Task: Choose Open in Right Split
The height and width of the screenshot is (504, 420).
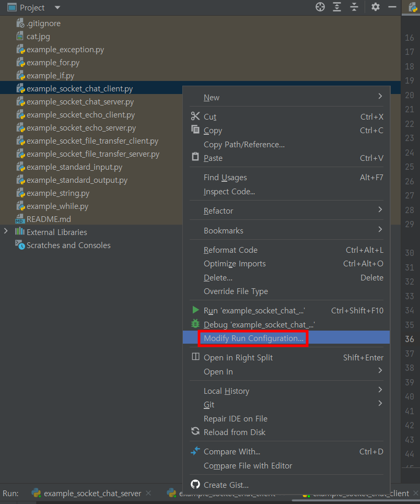Action: click(x=286, y=357)
